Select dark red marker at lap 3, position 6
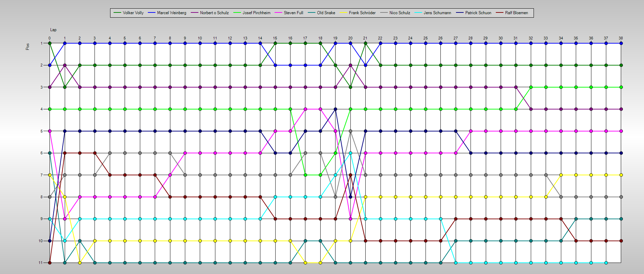644x274 pixels. click(95, 153)
